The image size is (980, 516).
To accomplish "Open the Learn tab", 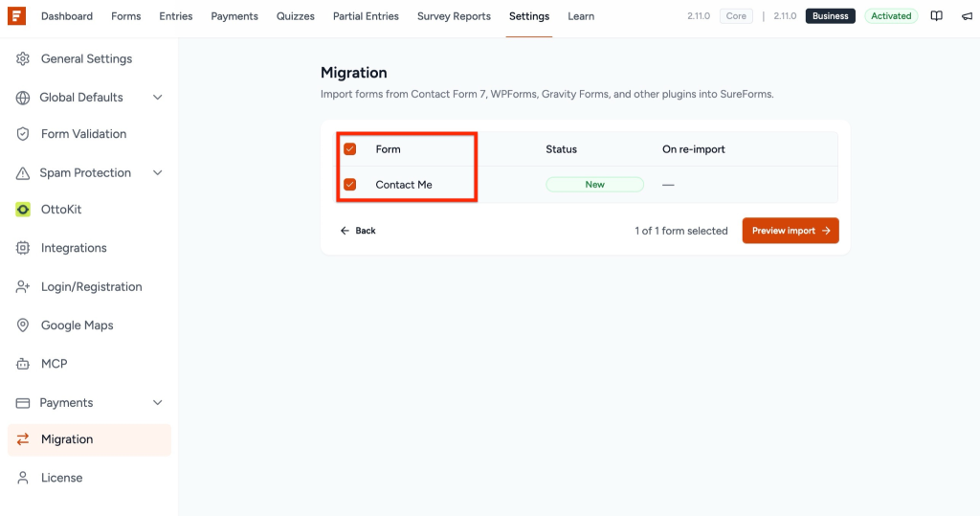I will coord(581,16).
